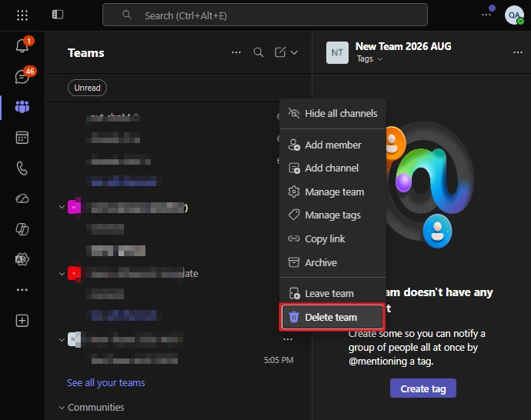The image size is (531, 420).
Task: Click the new team compose icon
Action: [280, 52]
